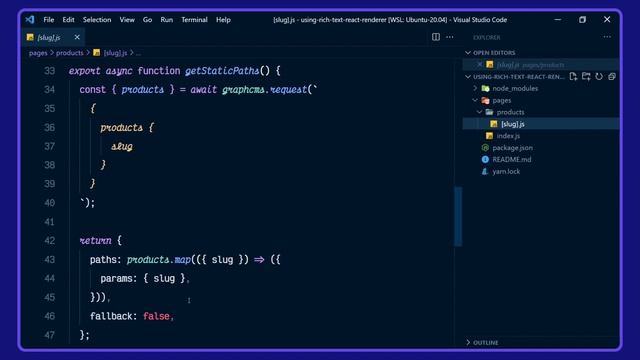Open the View menu

click(x=127, y=20)
